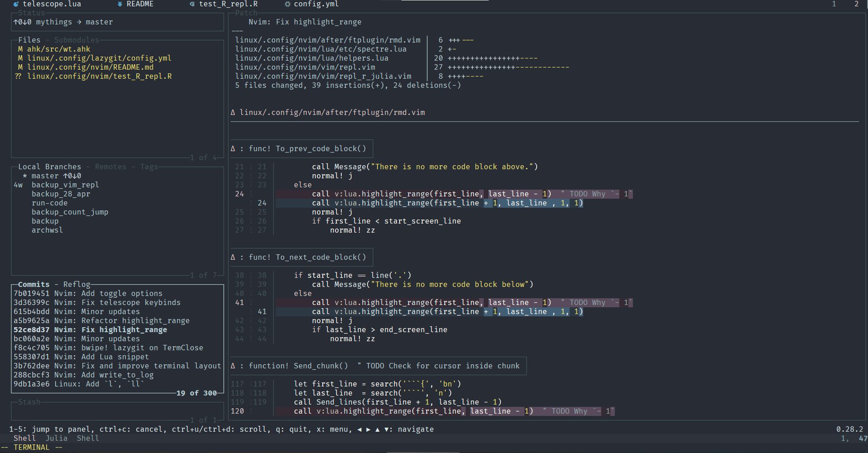This screenshot has width=868, height=453.
Task: Select commit 615b4bdd Minor updates
Action: 118,311
